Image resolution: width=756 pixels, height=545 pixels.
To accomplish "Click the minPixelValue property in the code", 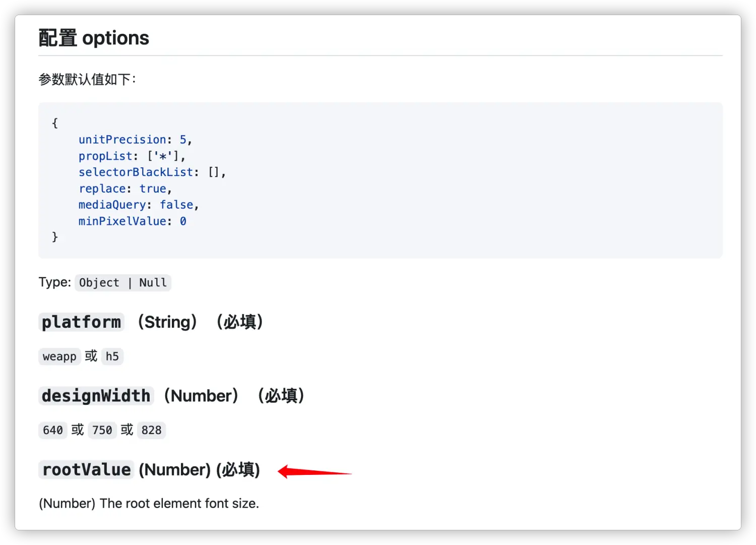I will (x=122, y=221).
